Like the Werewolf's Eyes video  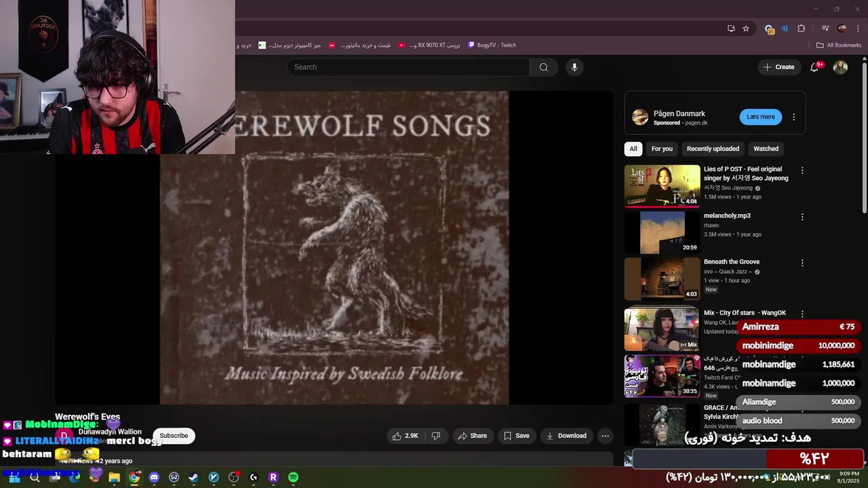(405, 436)
